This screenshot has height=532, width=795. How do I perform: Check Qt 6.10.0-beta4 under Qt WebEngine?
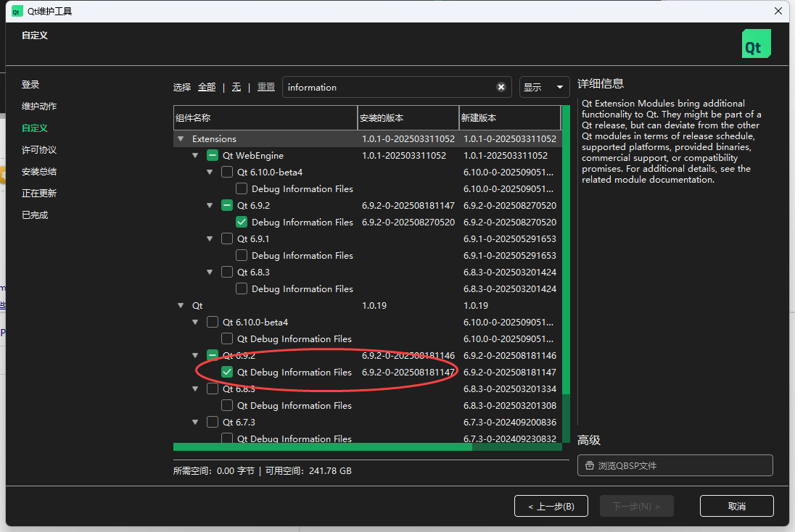(x=227, y=173)
